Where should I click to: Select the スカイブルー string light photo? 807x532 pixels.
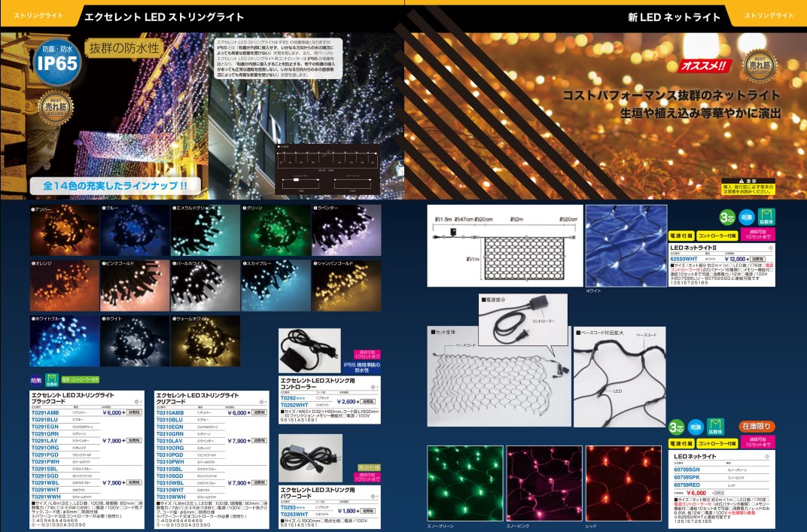[x=276, y=285]
